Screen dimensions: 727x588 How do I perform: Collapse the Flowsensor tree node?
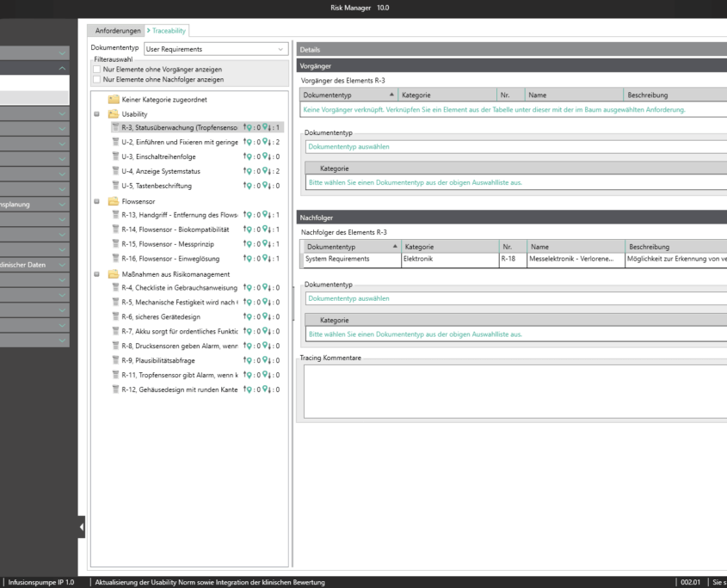click(97, 201)
